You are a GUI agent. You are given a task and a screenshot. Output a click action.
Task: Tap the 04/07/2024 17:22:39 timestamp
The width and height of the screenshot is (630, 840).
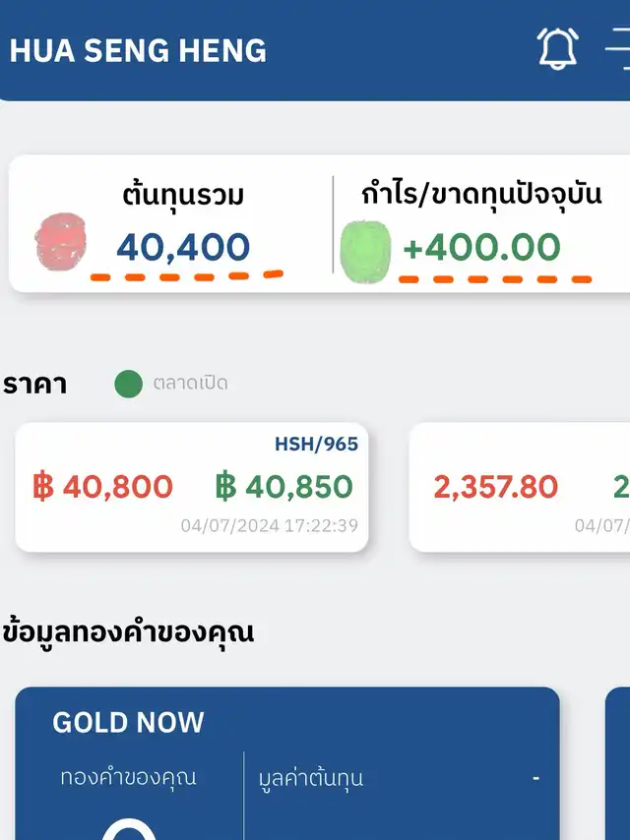[x=269, y=525]
